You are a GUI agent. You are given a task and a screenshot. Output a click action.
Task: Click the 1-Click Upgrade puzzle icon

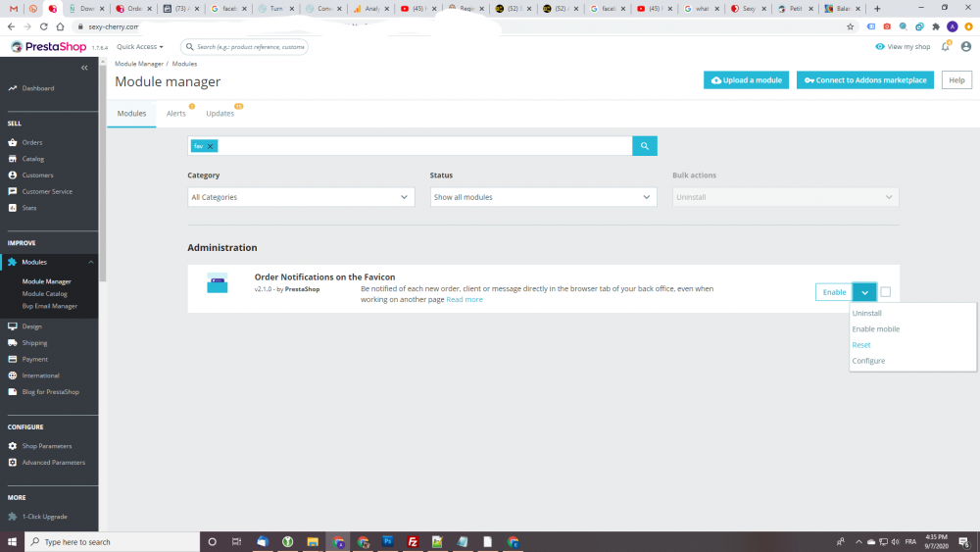pyautogui.click(x=13, y=517)
